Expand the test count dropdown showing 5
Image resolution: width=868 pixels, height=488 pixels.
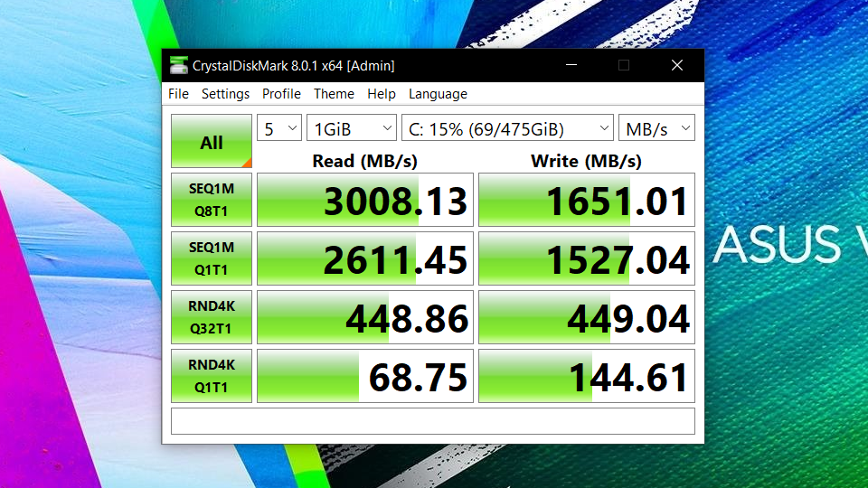(279, 128)
